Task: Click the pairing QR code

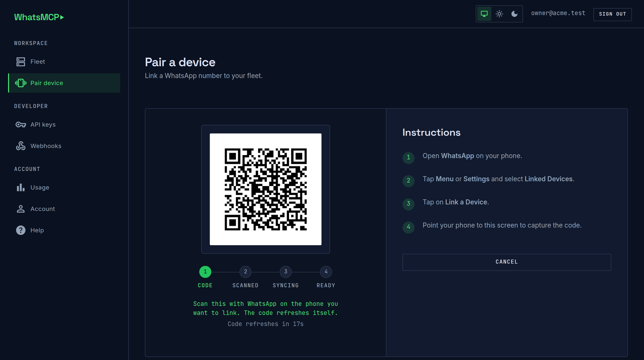Action: 266,189
